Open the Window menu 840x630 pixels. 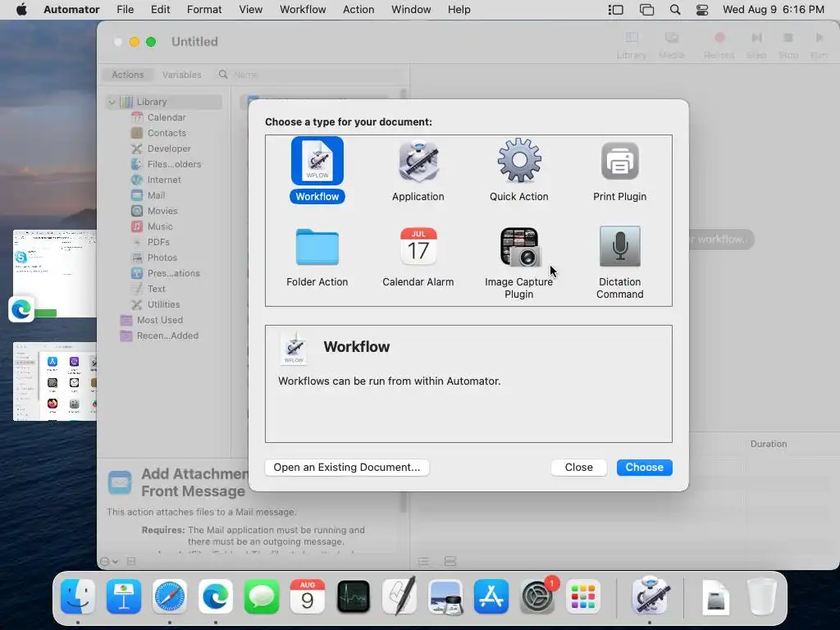pos(411,10)
